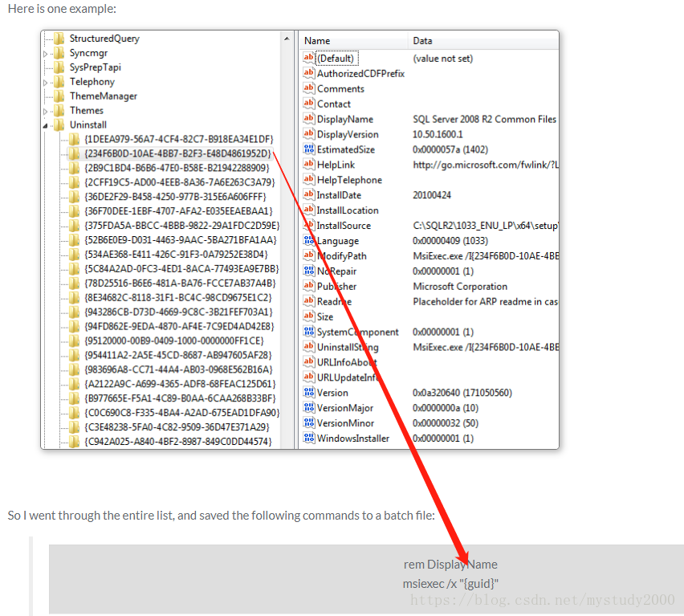684x616 pixels.
Task: Select key {36F70DEE-1EBF-4707-AFA2-E035EEAEBAA1}
Action: click(178, 211)
